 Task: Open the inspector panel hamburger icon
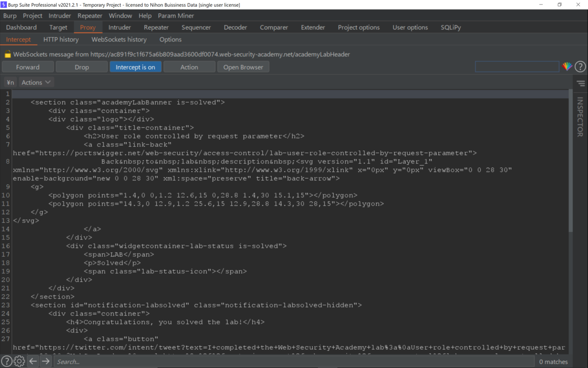tap(581, 83)
